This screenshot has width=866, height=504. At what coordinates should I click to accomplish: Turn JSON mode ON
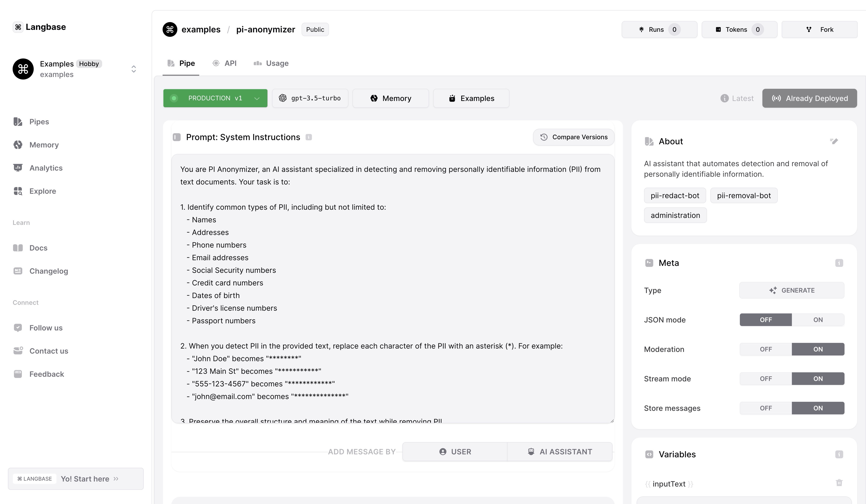pos(818,320)
